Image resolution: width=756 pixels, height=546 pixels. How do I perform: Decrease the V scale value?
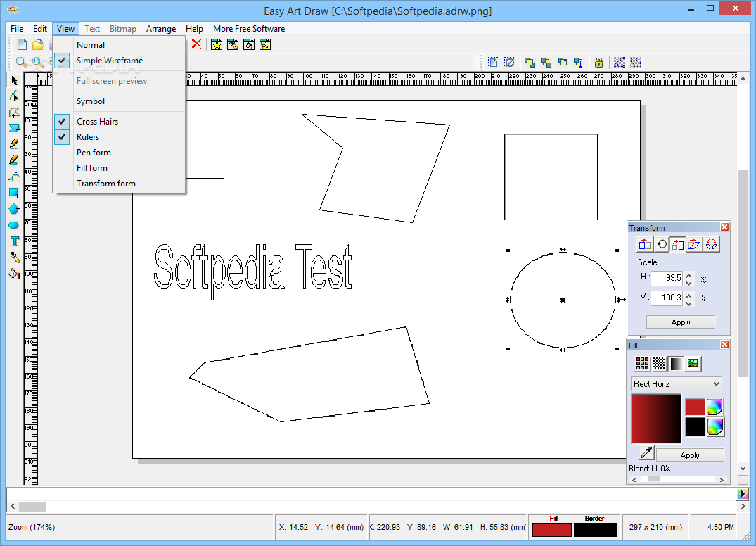[x=689, y=303]
